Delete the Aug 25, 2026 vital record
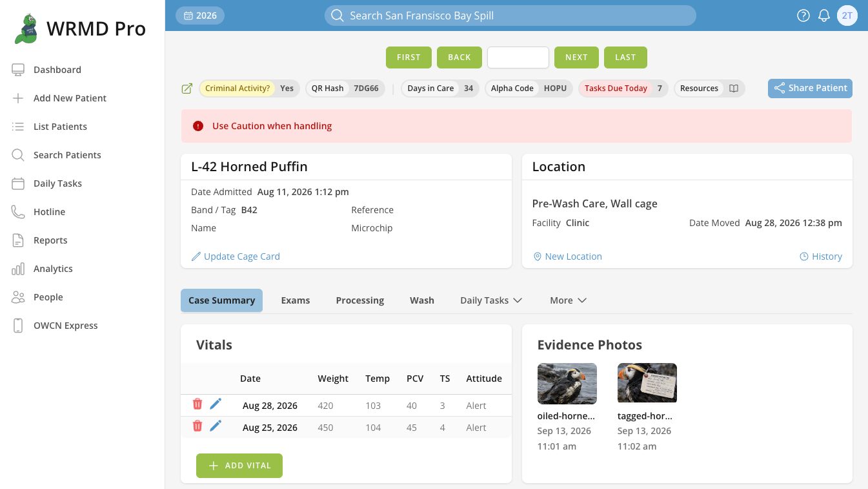 [197, 426]
